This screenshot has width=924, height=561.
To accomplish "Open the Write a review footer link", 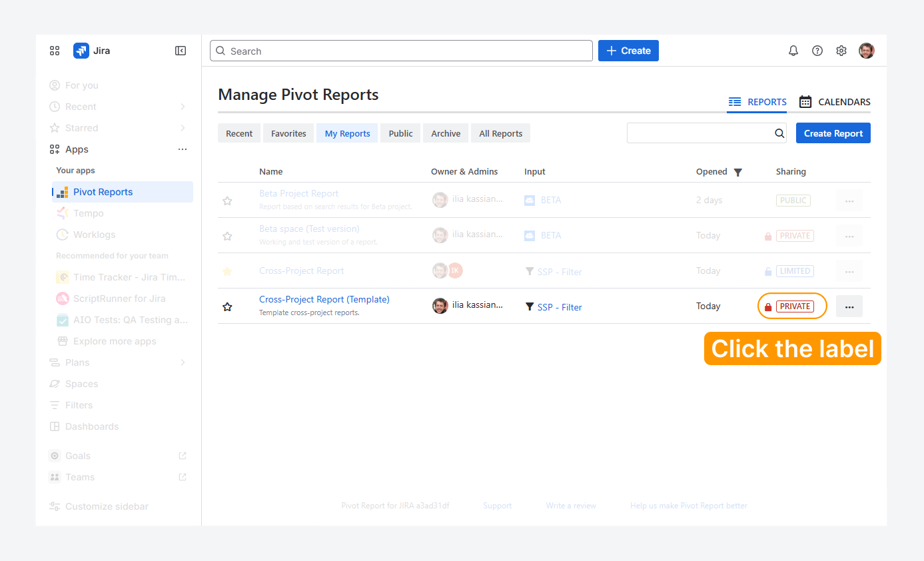I will (571, 506).
